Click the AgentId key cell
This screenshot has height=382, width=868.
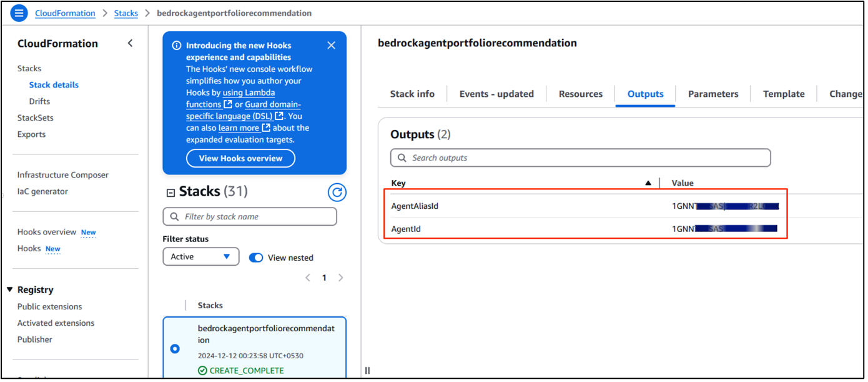[x=406, y=229]
